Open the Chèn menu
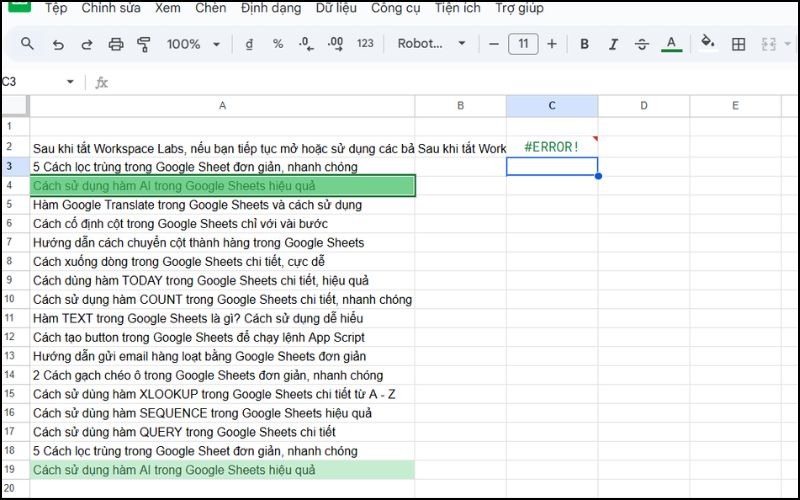Viewport: 800px width, 500px height. click(210, 8)
